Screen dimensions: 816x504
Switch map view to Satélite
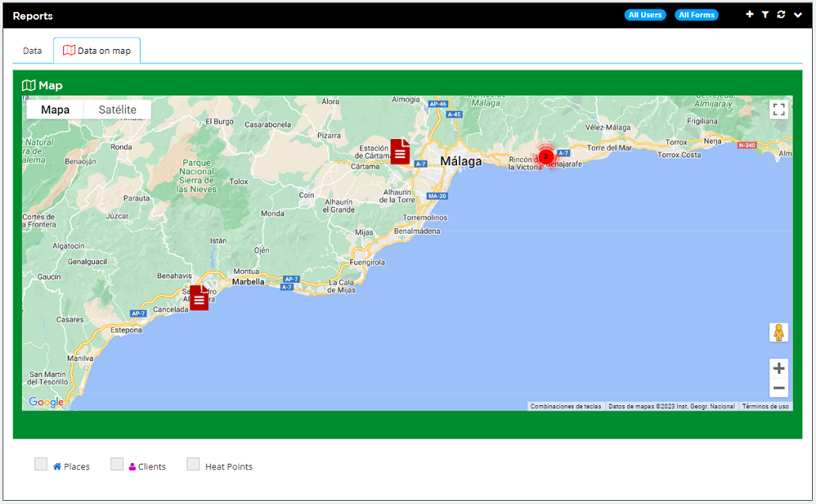(118, 110)
